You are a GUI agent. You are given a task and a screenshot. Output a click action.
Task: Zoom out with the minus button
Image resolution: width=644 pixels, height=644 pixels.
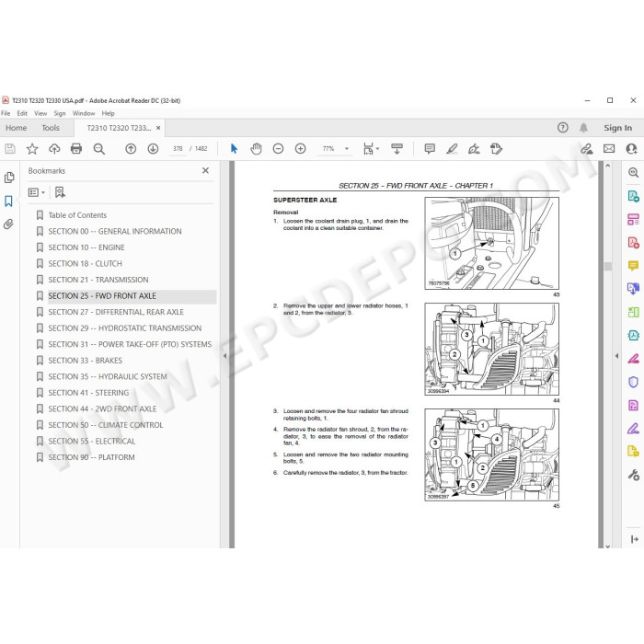click(x=278, y=149)
